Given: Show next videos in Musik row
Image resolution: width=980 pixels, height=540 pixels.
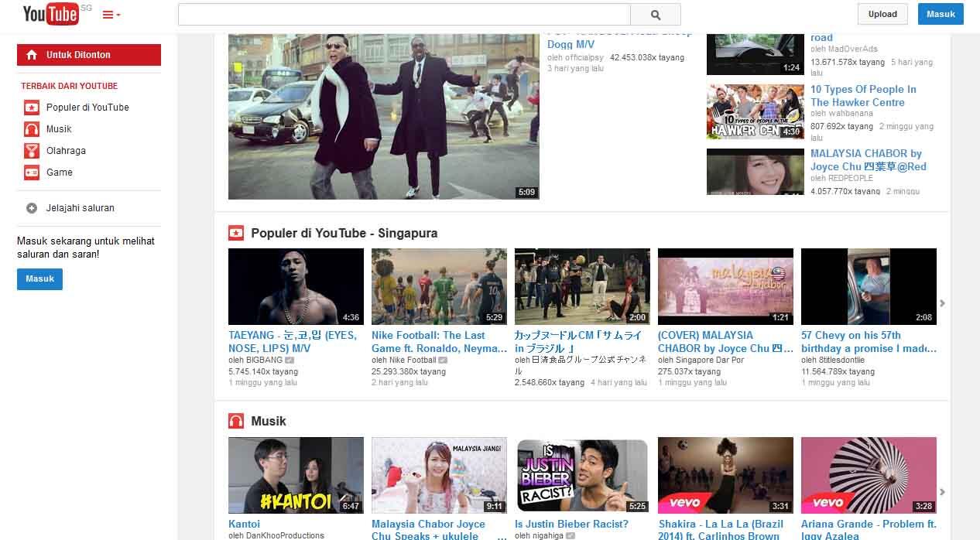Looking at the screenshot, I should click(942, 492).
